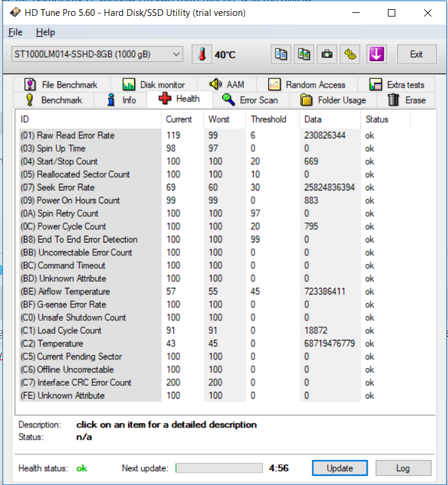Switch to the Extra tests tab
The image size is (448, 485).
click(x=397, y=85)
